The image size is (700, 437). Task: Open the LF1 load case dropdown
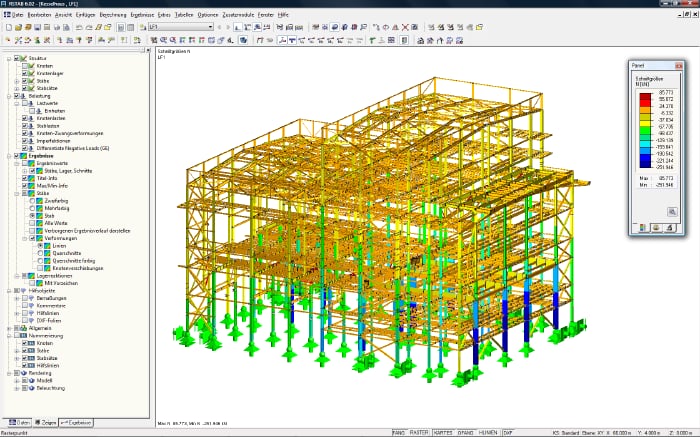point(211,28)
